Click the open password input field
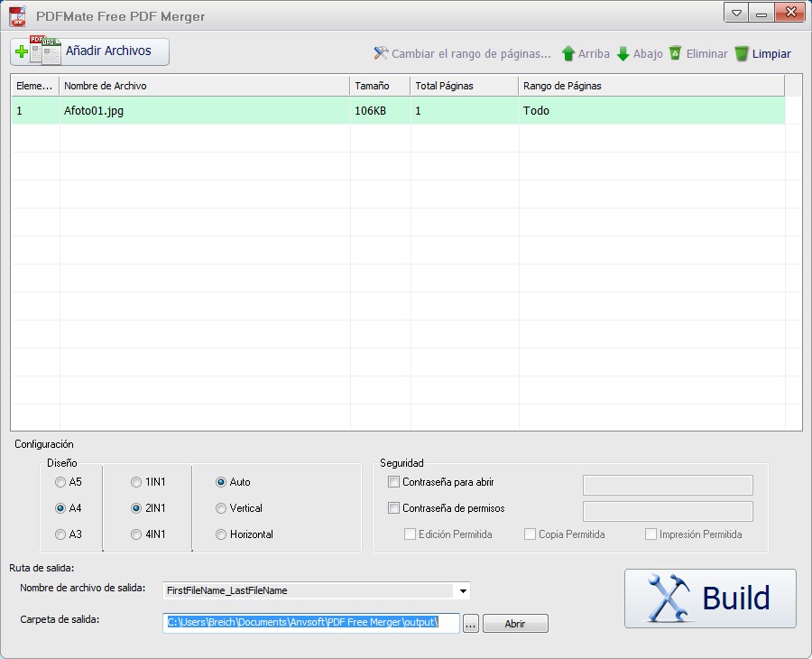812x659 pixels. [x=668, y=485]
